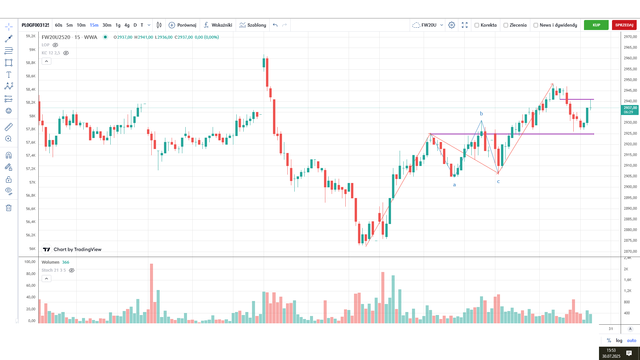Toggle the News i dywidendy checkbox
Viewport: 640px width, 360px height.
coord(536,25)
